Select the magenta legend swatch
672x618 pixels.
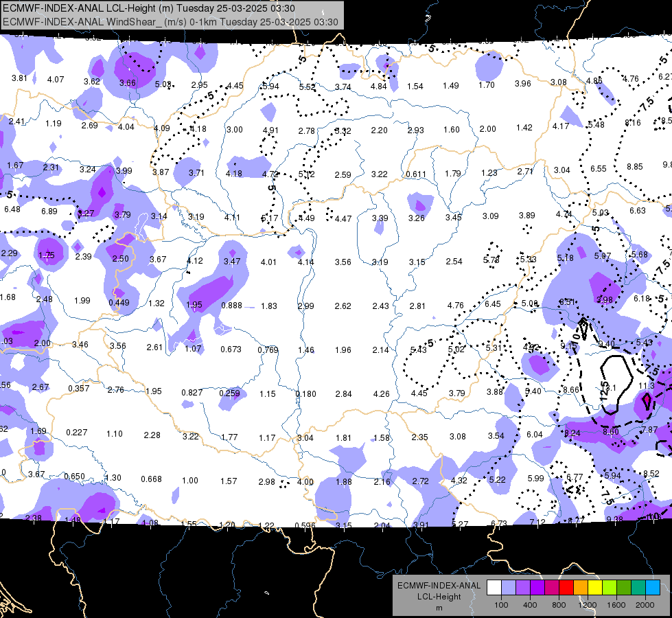click(x=552, y=588)
